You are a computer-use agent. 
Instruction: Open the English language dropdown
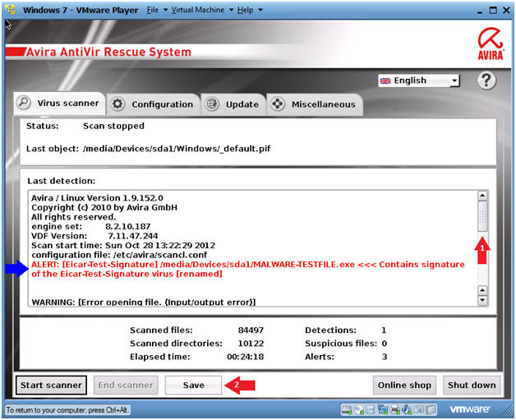coord(418,81)
